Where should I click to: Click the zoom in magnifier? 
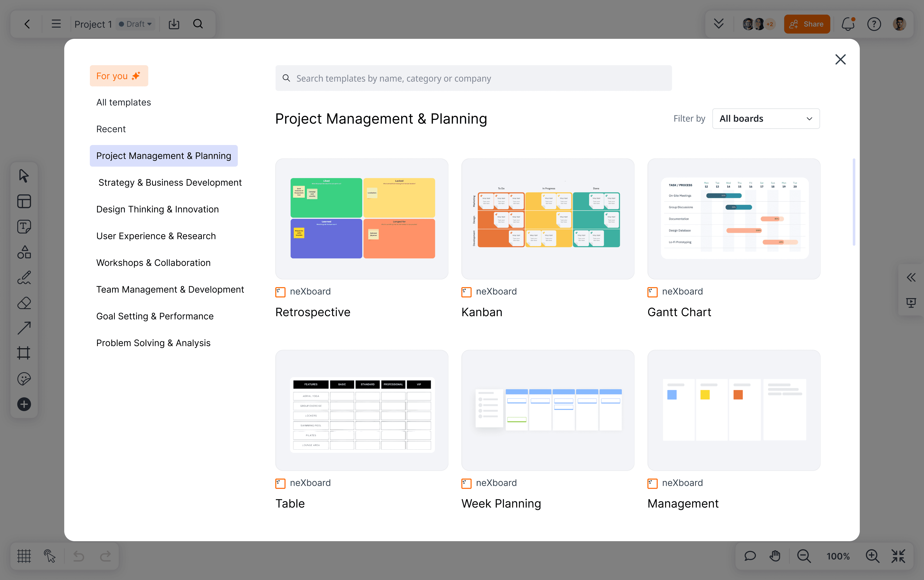(x=872, y=556)
